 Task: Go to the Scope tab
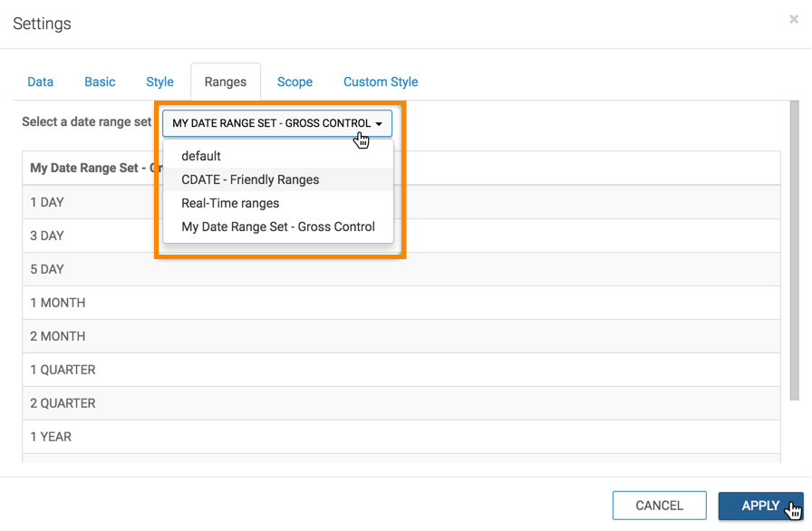pos(295,82)
